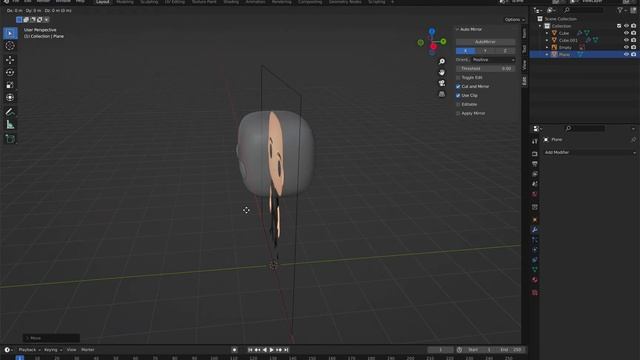Screen dimensions: 640x360
Task: Toggle the Toggle Edit checkbox
Action: 458,78
